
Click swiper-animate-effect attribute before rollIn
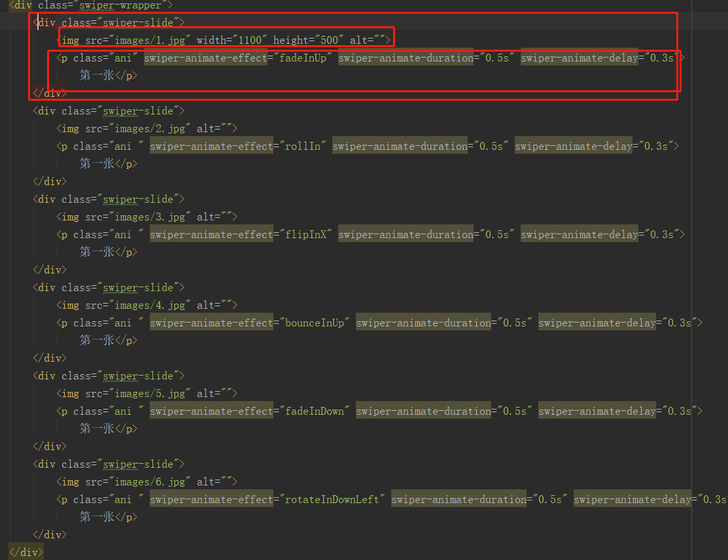tap(211, 147)
